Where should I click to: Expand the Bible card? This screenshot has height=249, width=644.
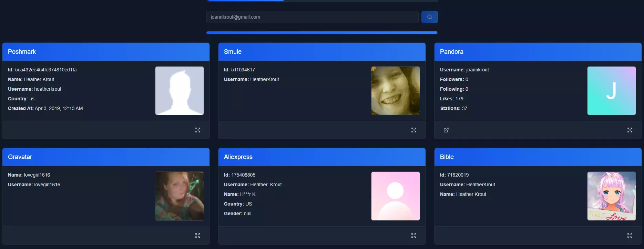pyautogui.click(x=630, y=236)
